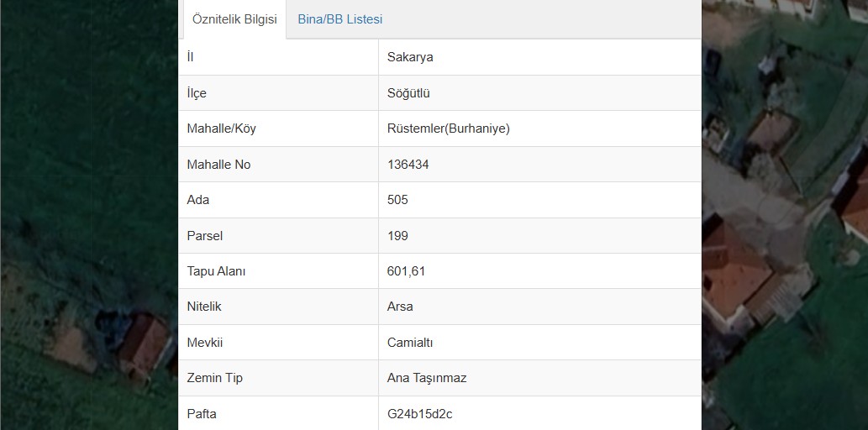Click the Arsa value in the Nitelik row
This screenshot has height=430, width=868.
(400, 307)
